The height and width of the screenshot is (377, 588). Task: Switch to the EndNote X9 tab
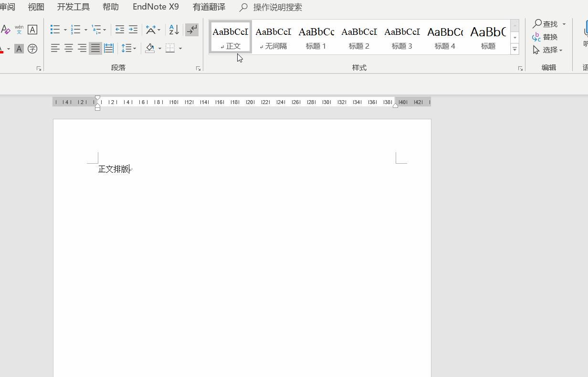(156, 7)
